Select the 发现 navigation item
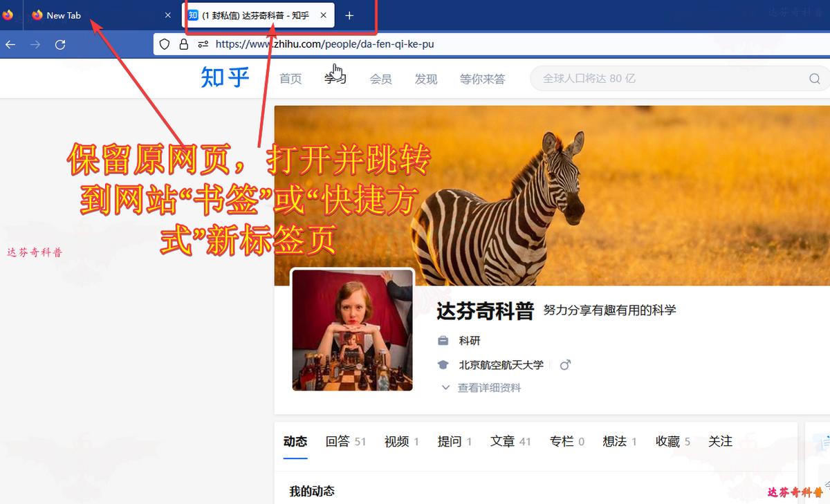Screen dimensions: 830x504 (x=426, y=78)
